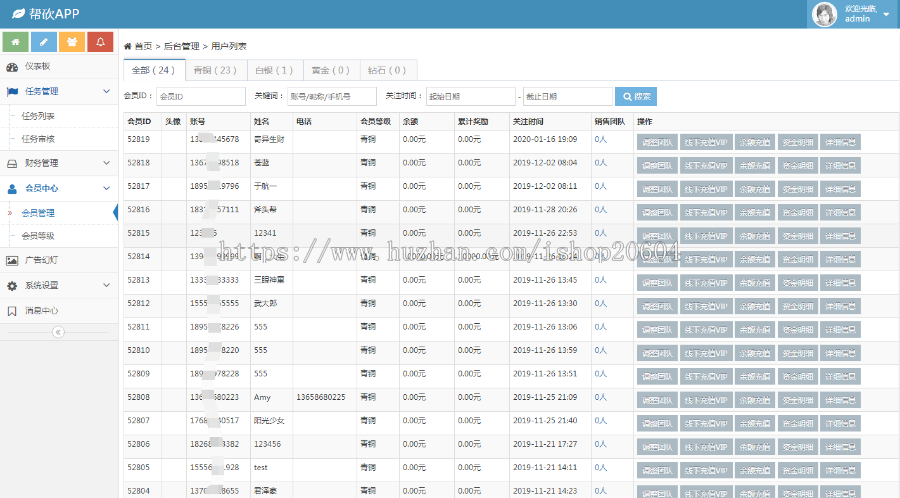The image size is (900, 498).
Task: Click 余额充值 for member 52817
Action: (755, 189)
